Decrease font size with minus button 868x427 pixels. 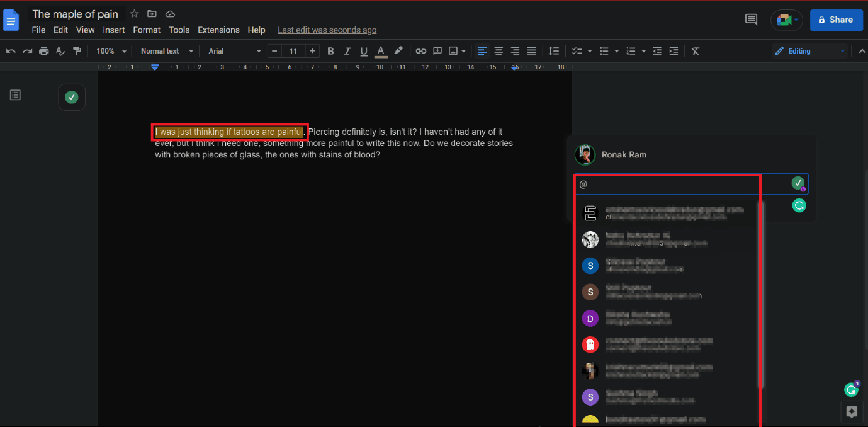(x=274, y=51)
